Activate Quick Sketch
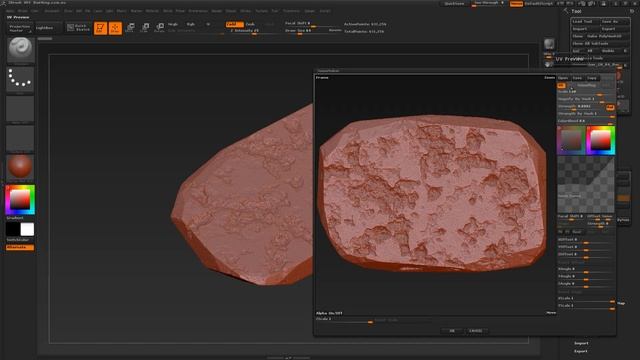This screenshot has width=640, height=360. point(78,28)
